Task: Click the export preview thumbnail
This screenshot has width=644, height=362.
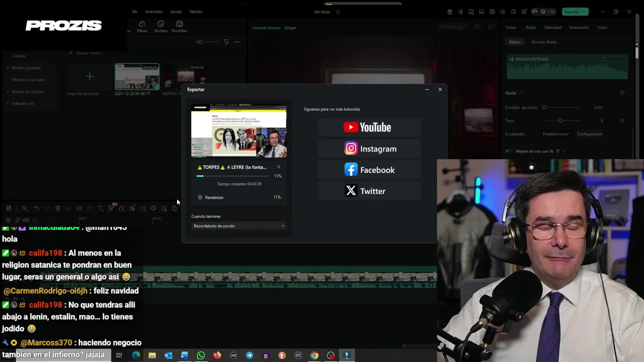Action: [x=239, y=131]
